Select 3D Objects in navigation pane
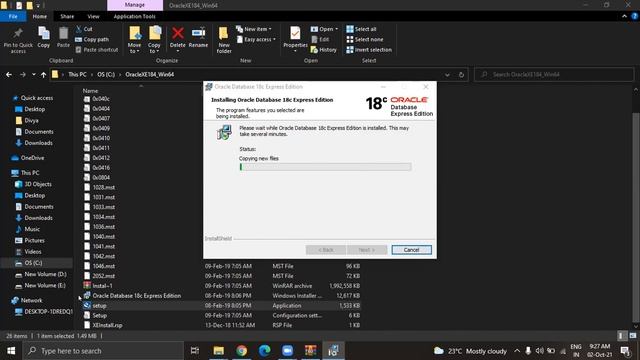 38,184
